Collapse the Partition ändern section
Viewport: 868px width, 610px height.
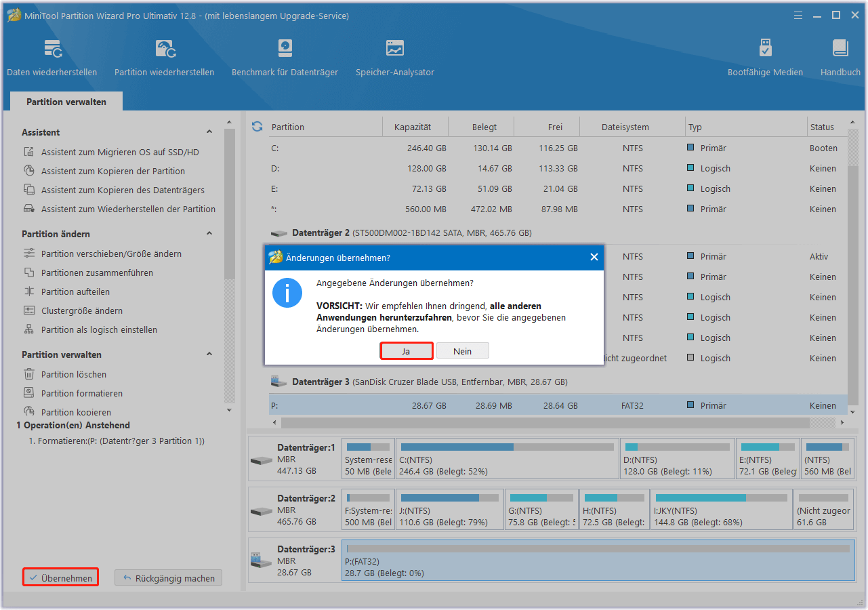coord(209,234)
